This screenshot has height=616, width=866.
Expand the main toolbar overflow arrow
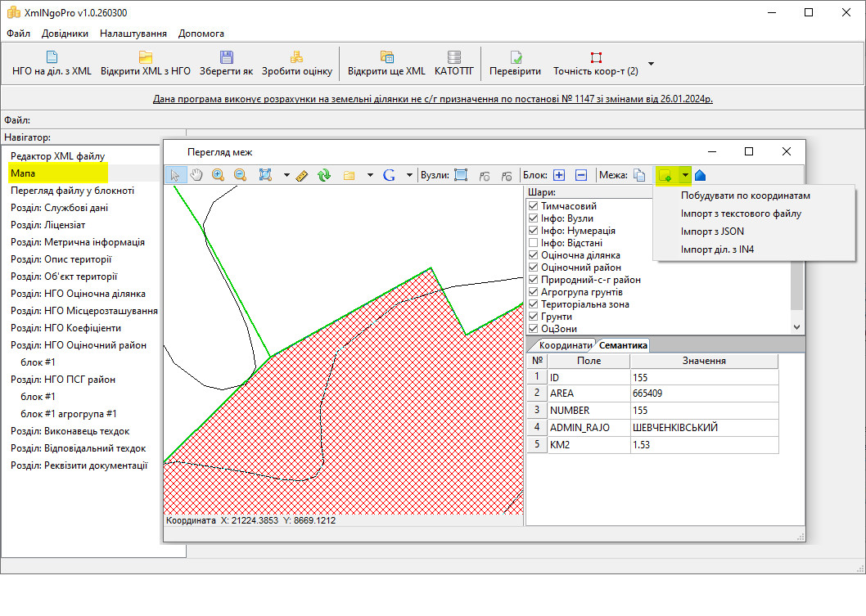[651, 64]
